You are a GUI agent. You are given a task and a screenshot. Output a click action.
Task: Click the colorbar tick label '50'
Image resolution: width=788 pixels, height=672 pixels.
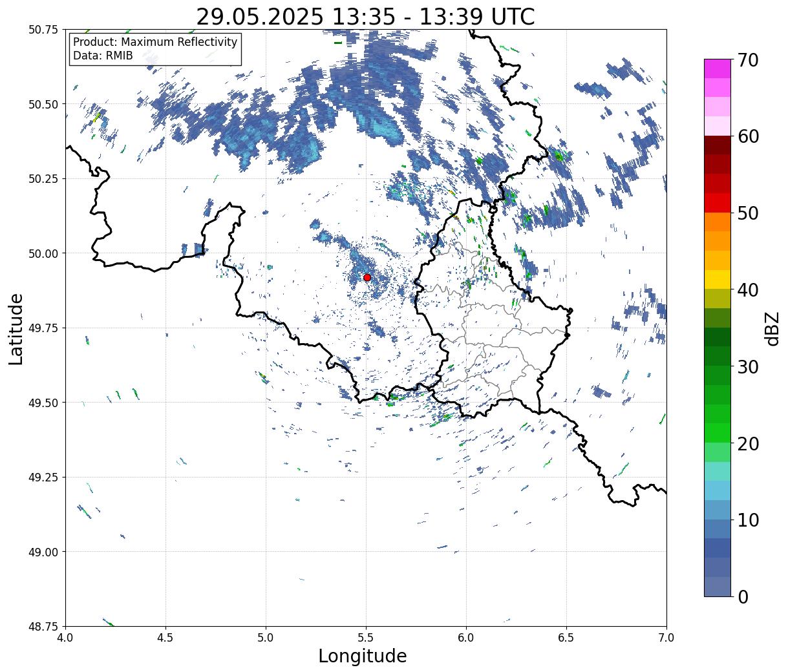(747, 213)
